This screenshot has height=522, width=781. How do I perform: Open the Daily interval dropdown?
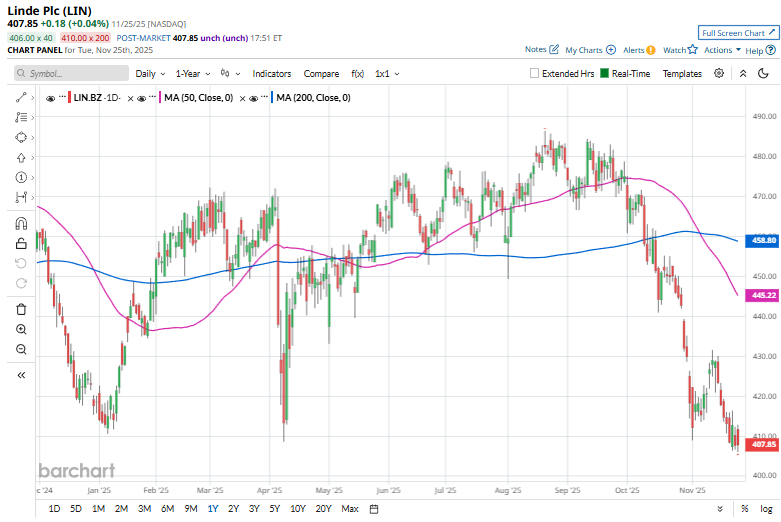pyautogui.click(x=150, y=74)
